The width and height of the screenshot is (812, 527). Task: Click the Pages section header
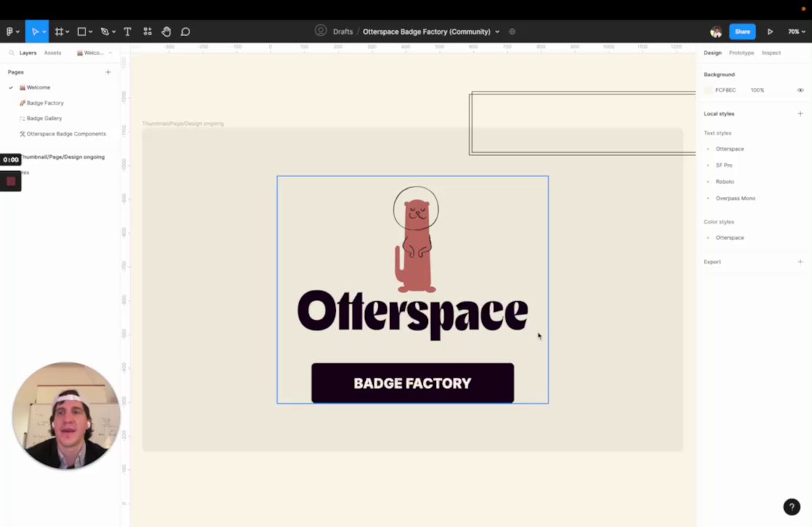15,72
